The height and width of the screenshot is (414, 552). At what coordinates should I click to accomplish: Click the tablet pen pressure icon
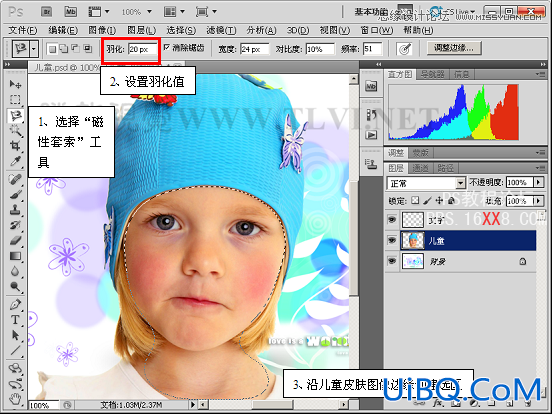click(x=404, y=49)
